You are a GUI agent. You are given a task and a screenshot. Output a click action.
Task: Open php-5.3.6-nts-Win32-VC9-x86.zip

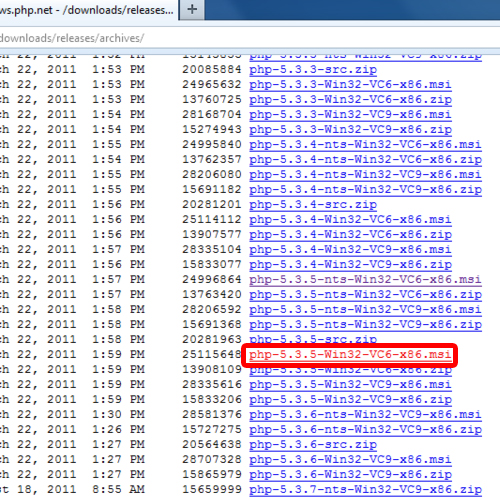(365, 429)
